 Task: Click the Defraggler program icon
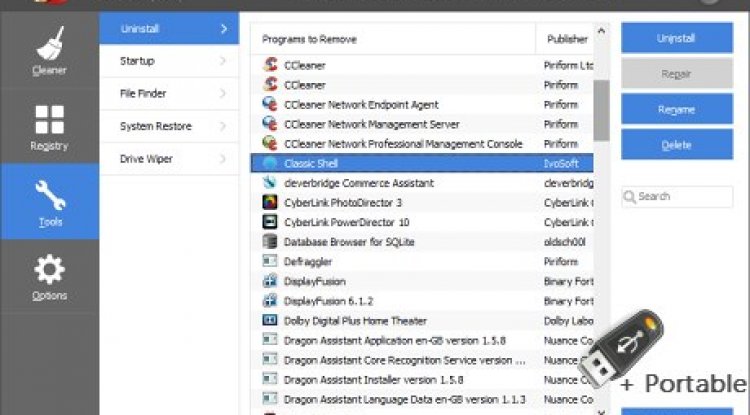point(269,261)
